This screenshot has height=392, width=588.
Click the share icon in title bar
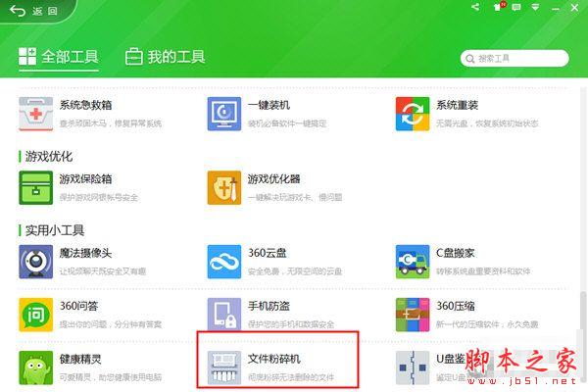pyautogui.click(x=476, y=8)
